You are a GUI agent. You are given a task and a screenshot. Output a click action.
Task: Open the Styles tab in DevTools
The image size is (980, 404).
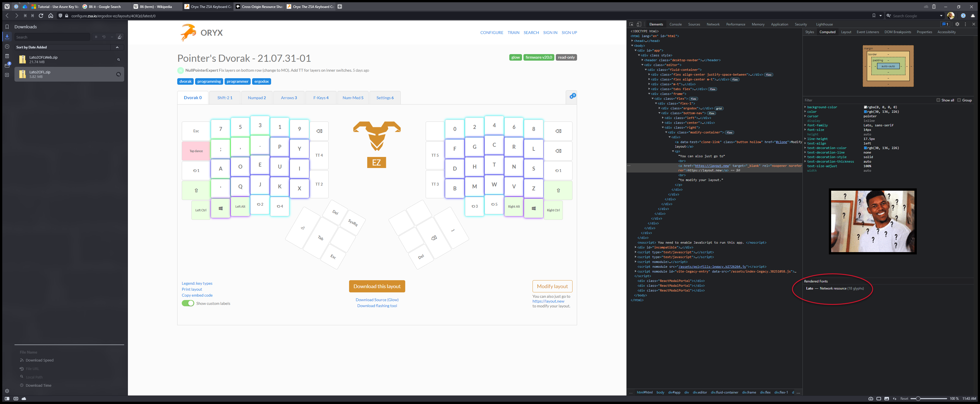[810, 32]
